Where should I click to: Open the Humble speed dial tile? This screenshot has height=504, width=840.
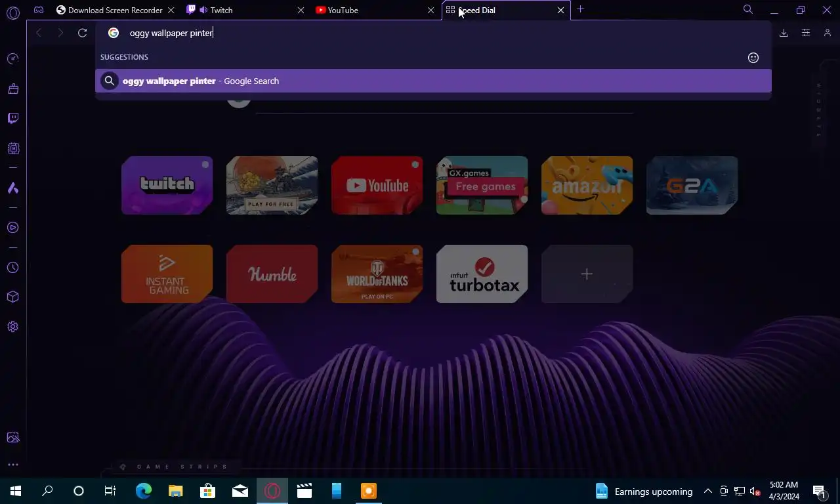[x=272, y=274]
